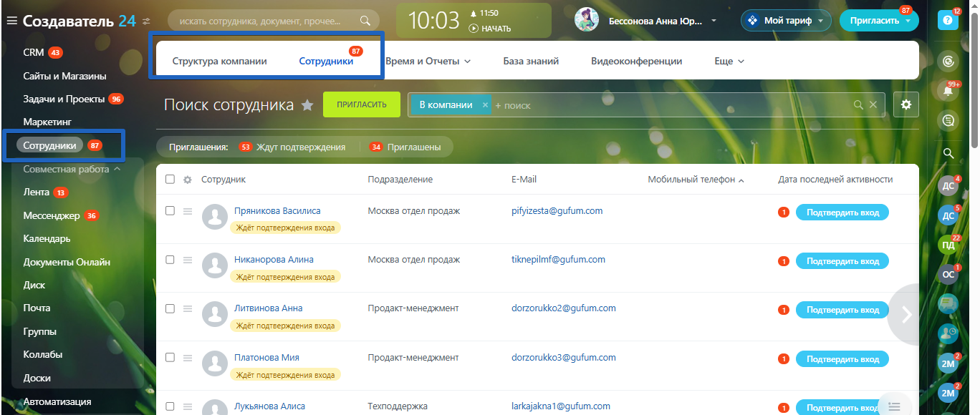
Task: Open the row actions menu for Платонова Мия
Action: (x=188, y=358)
